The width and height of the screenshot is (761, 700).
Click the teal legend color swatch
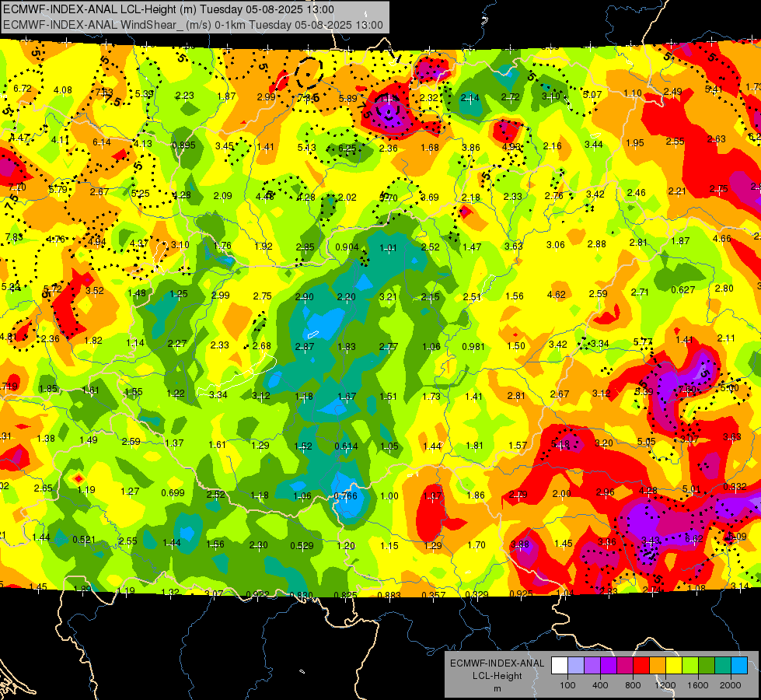723,666
